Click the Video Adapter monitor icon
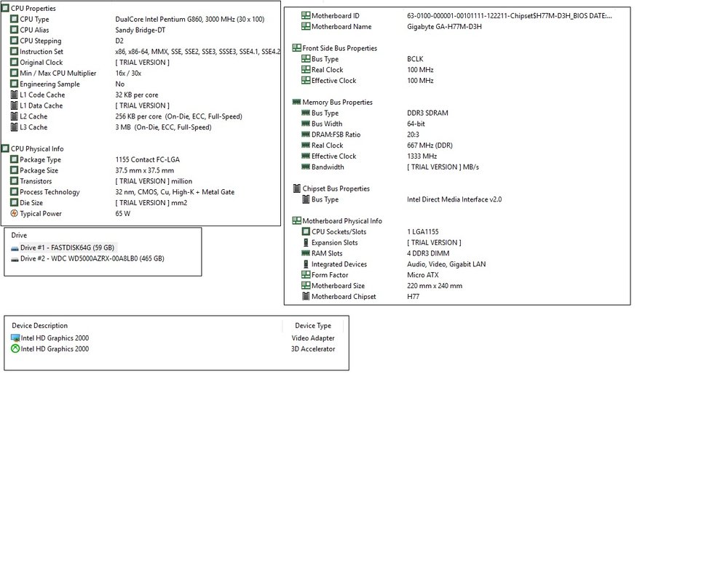The image size is (728, 582). (15, 338)
